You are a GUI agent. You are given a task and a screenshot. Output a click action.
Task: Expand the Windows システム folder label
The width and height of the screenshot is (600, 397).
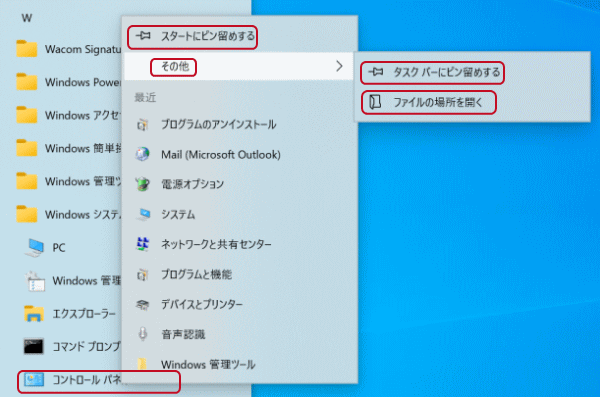(83, 214)
